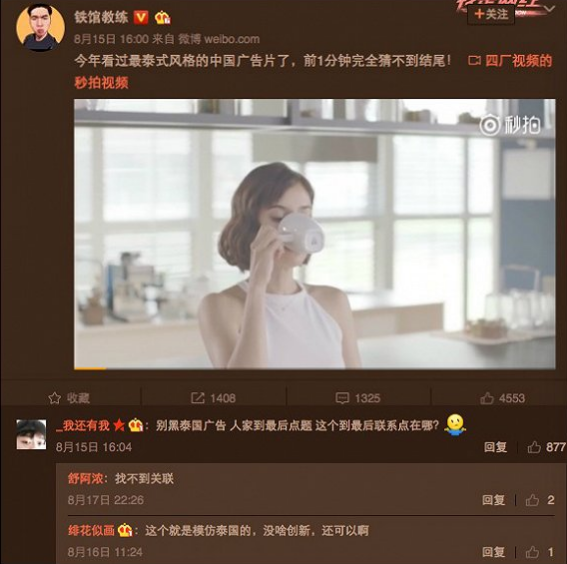The height and width of the screenshot is (564, 567).
Task: Like 绯花似画's reply with 1 like
Action: tap(532, 552)
